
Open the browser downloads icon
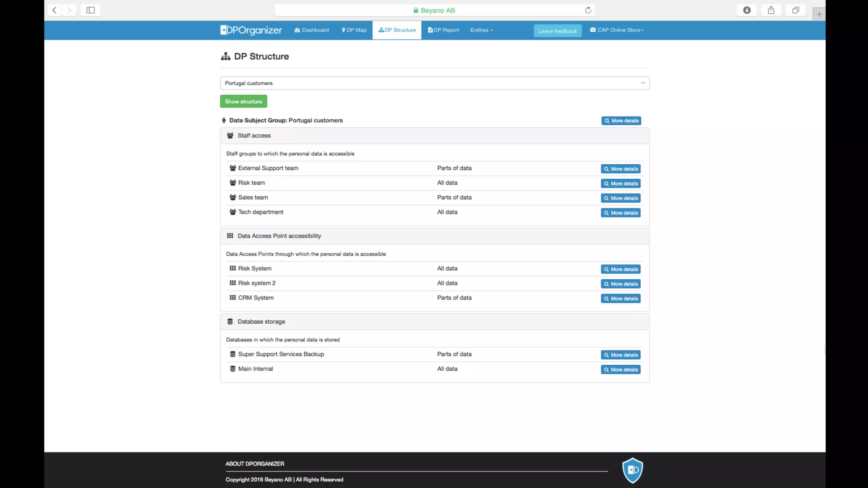[747, 10]
